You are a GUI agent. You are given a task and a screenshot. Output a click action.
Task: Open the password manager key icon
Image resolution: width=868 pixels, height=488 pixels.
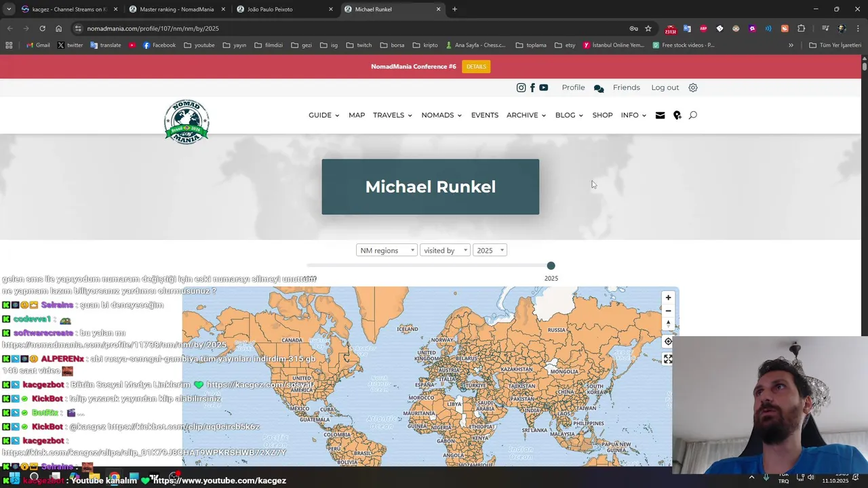(x=633, y=28)
